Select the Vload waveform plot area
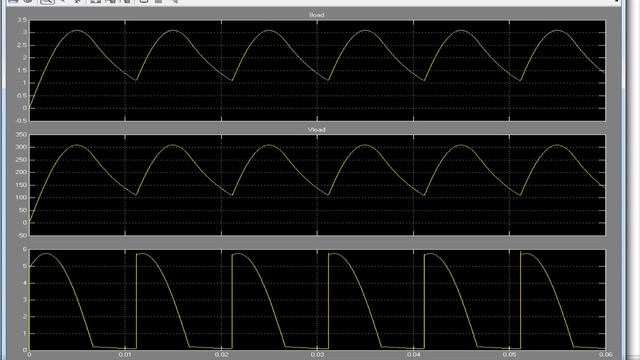The width and height of the screenshot is (640, 360). click(317, 185)
